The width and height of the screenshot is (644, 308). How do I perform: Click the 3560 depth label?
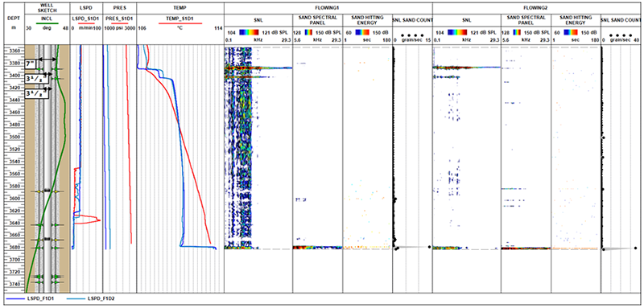click(x=14, y=174)
